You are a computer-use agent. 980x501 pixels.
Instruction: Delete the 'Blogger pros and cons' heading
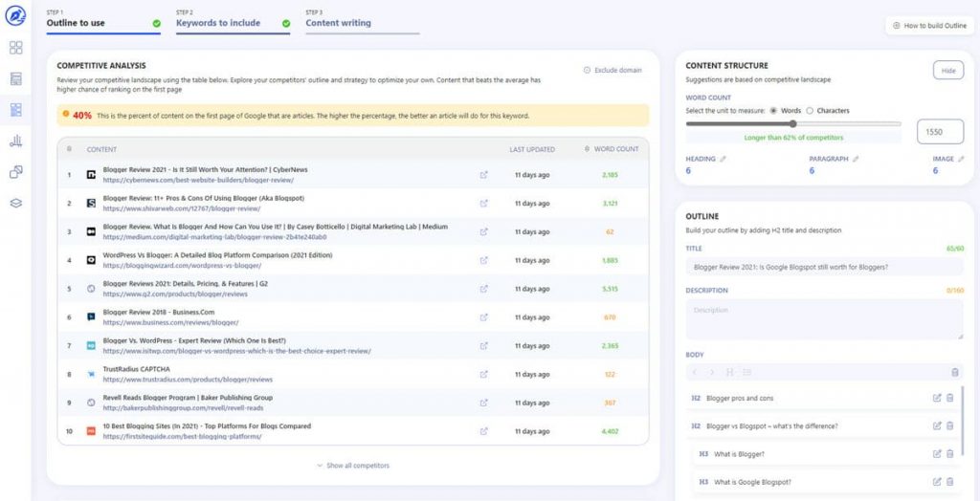950,398
